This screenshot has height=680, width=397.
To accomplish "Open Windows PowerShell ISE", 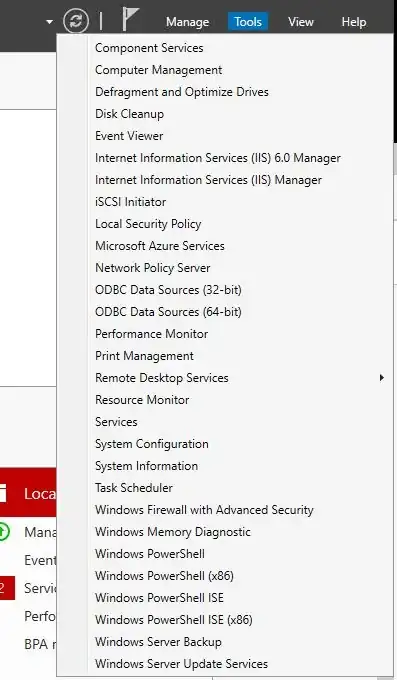I will pyautogui.click(x=159, y=598).
